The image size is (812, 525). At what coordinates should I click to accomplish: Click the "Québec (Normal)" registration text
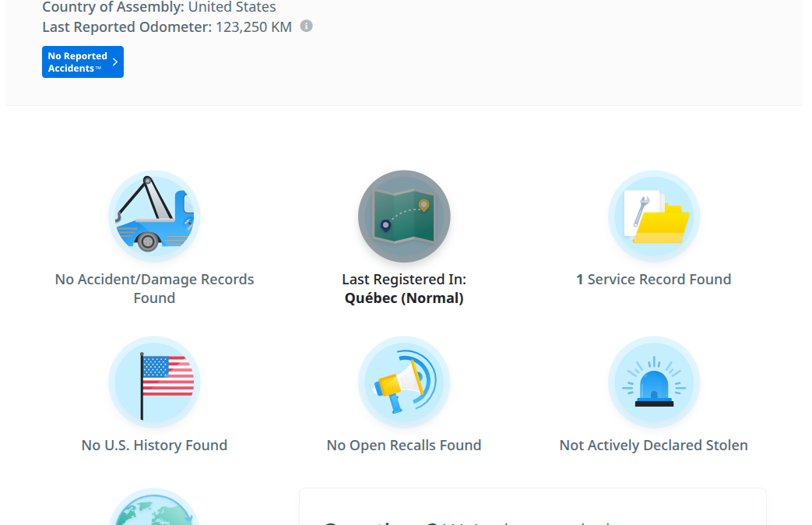click(404, 298)
